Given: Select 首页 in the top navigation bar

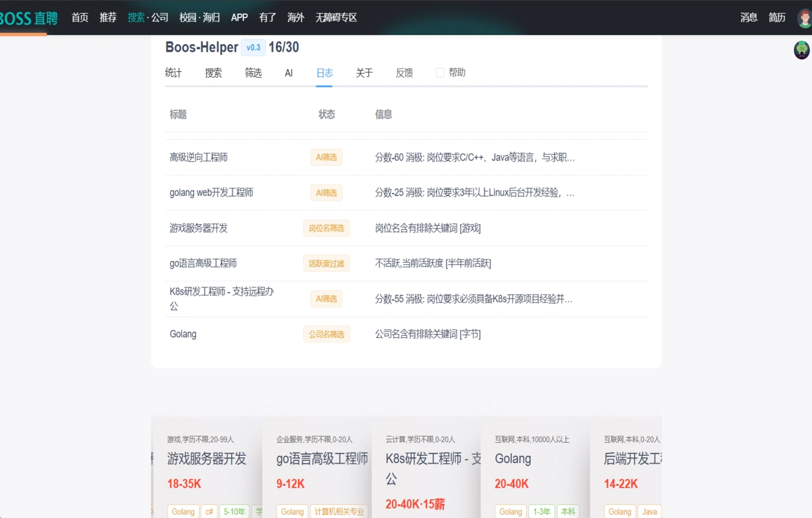Looking at the screenshot, I should (79, 17).
